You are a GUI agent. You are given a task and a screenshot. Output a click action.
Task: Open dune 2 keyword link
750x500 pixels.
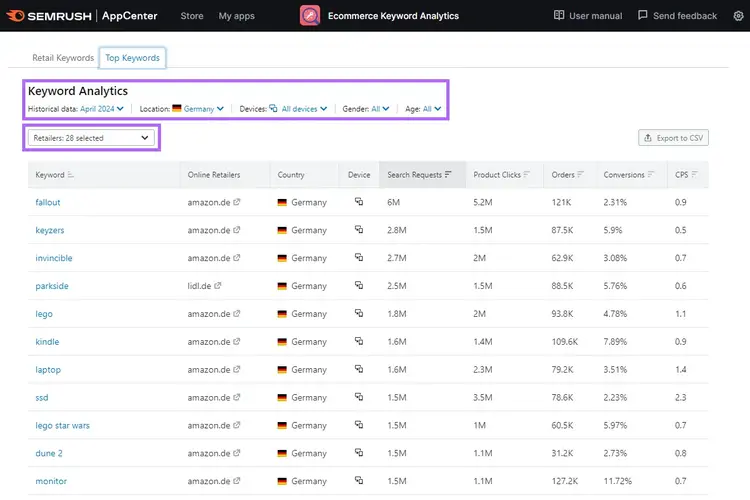49,453
